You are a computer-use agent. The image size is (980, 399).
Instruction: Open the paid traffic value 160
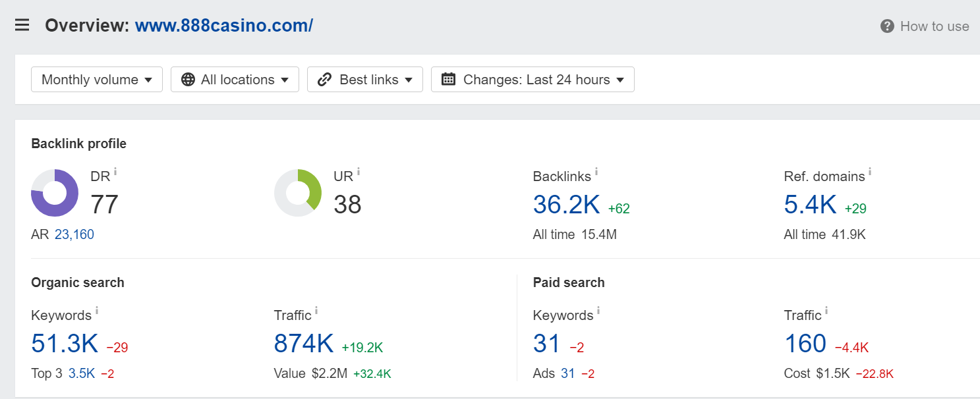[x=805, y=344]
